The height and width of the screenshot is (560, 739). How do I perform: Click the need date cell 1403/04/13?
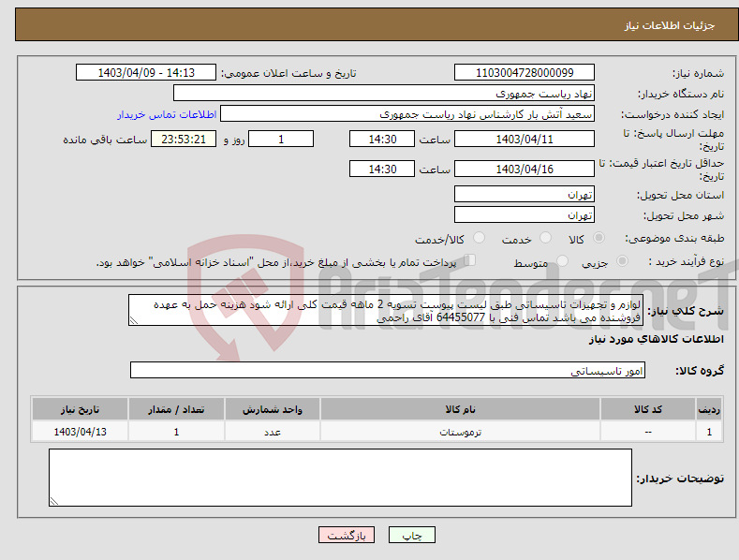click(81, 432)
